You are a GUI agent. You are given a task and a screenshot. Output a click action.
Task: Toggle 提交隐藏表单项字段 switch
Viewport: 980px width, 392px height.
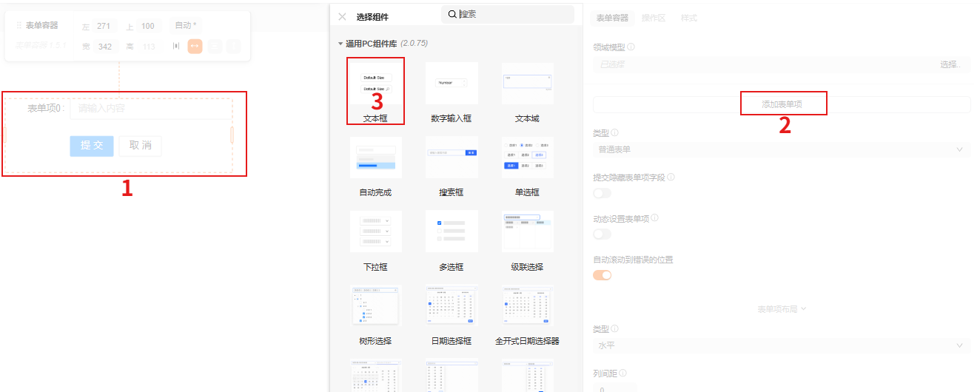point(603,193)
